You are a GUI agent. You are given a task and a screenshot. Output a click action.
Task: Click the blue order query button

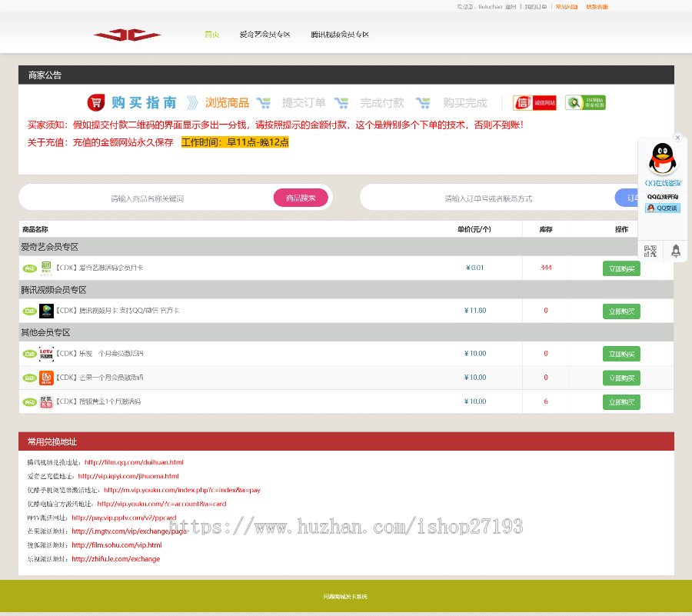coord(626,198)
